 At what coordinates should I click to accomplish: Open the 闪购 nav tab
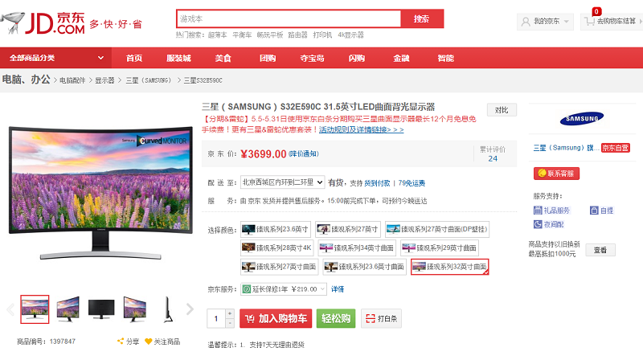click(357, 58)
